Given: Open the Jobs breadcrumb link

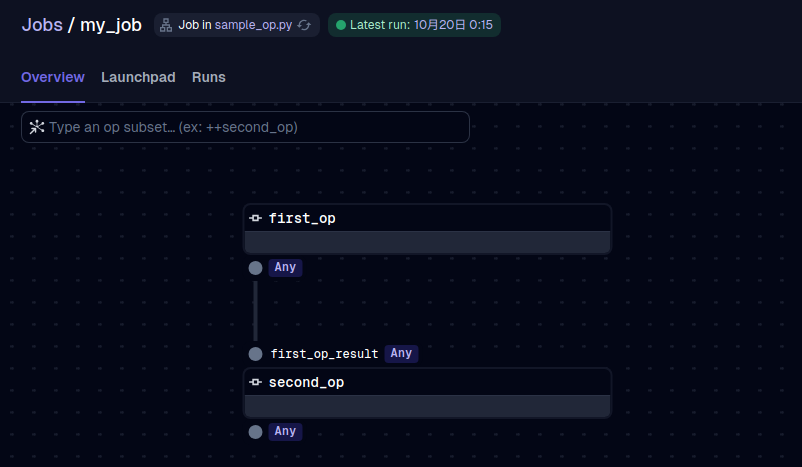Looking at the screenshot, I should (x=42, y=25).
